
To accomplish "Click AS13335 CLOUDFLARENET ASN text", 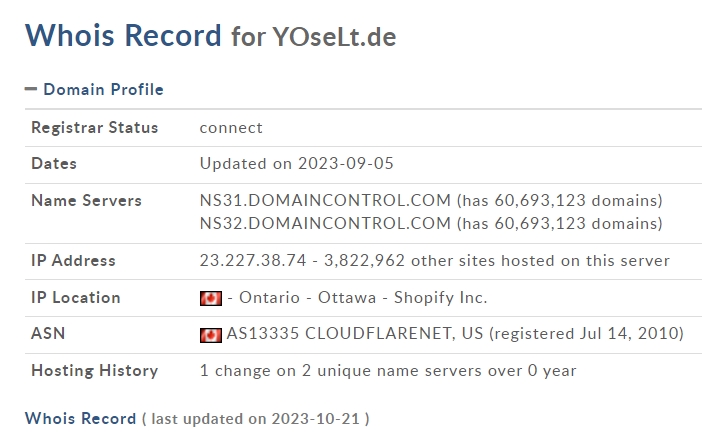I will tap(355, 333).
